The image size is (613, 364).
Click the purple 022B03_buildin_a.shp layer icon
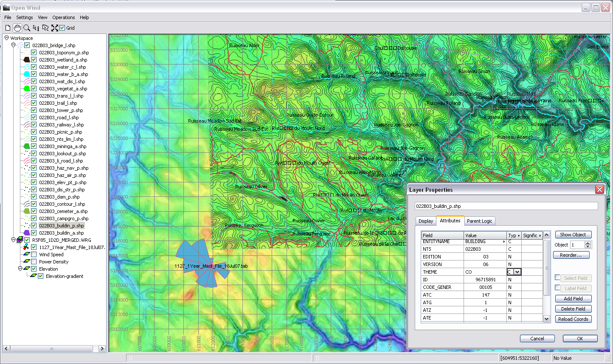pos(26,233)
